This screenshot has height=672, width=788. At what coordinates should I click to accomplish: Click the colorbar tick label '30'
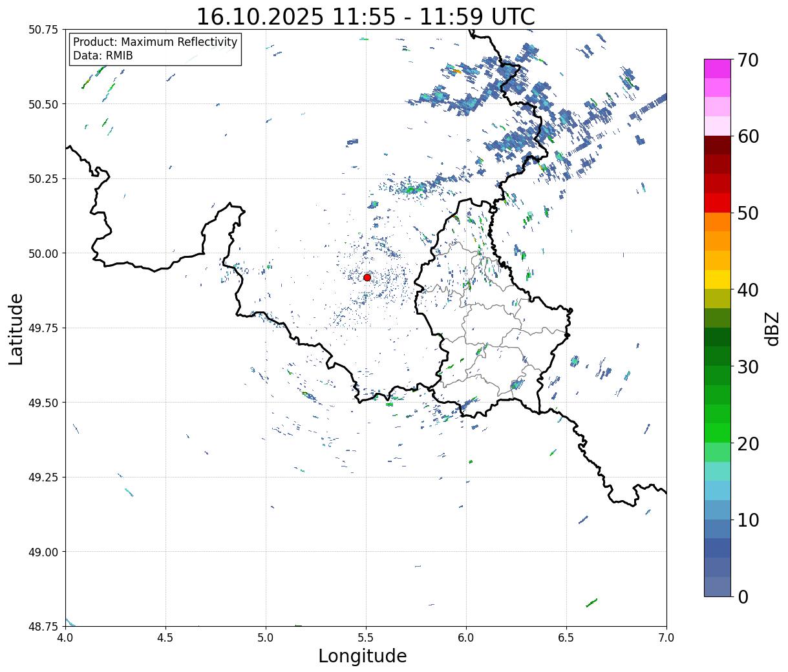747,366
